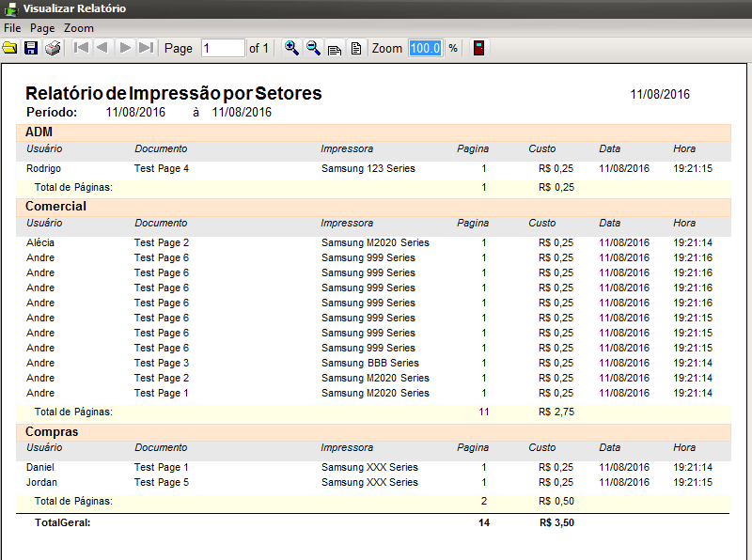Zoom in with the magnifier plus icon
The height and width of the screenshot is (560, 752).
coord(291,48)
